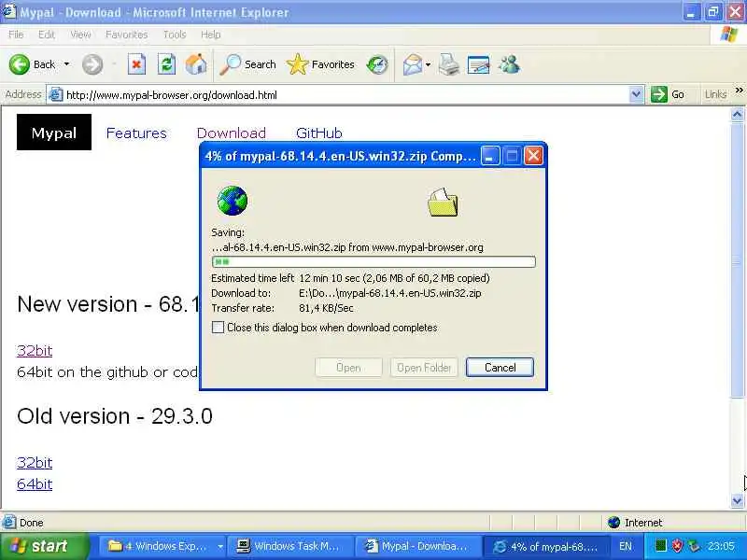Viewport: 747px width, 560px height.
Task: Click the Mail envelope icon
Action: click(x=412, y=64)
